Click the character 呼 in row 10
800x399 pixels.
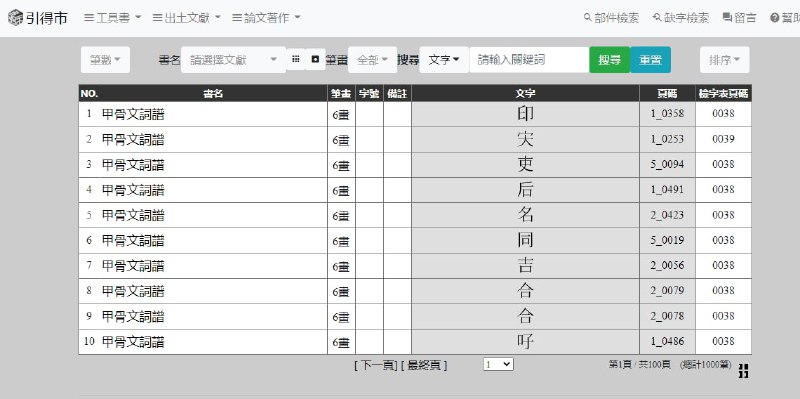click(526, 341)
